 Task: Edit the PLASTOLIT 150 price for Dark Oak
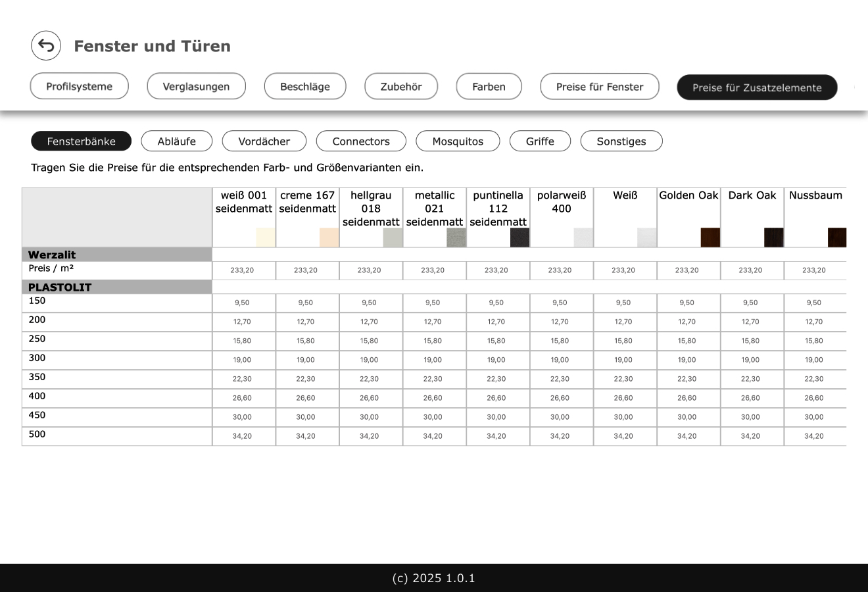coord(752,303)
